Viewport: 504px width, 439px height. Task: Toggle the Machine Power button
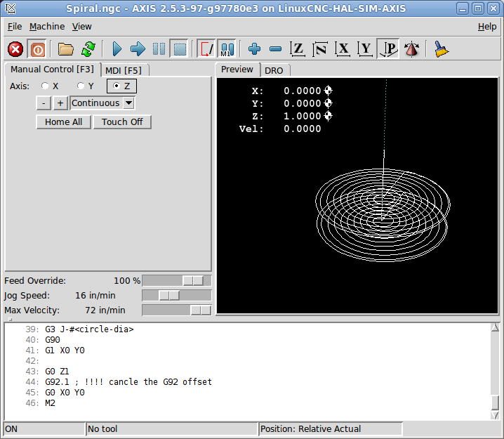(37, 50)
